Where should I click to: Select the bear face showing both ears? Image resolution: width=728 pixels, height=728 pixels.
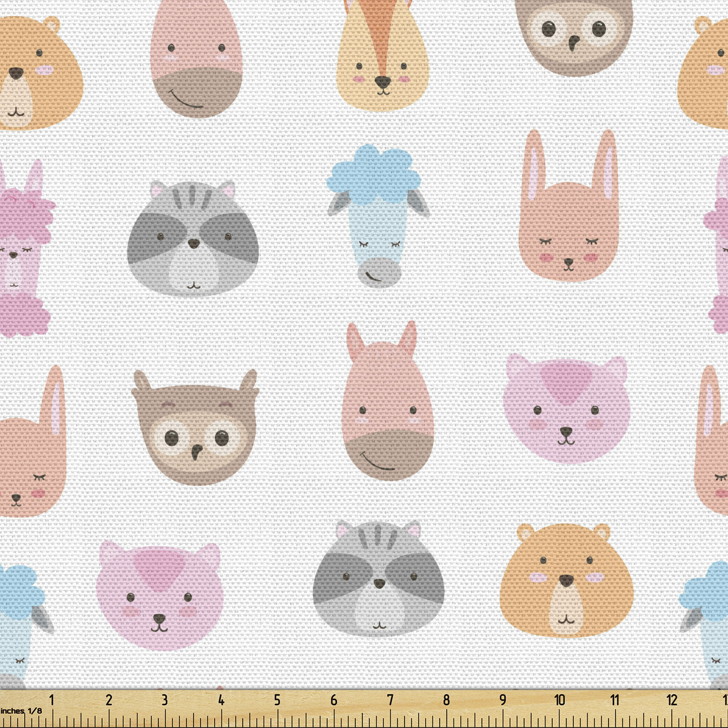(x=567, y=580)
